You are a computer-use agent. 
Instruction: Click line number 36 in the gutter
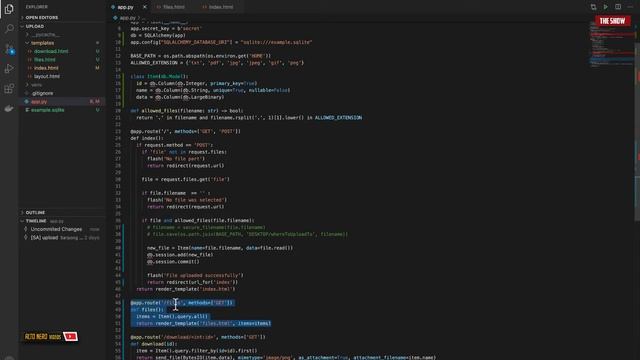click(118, 220)
